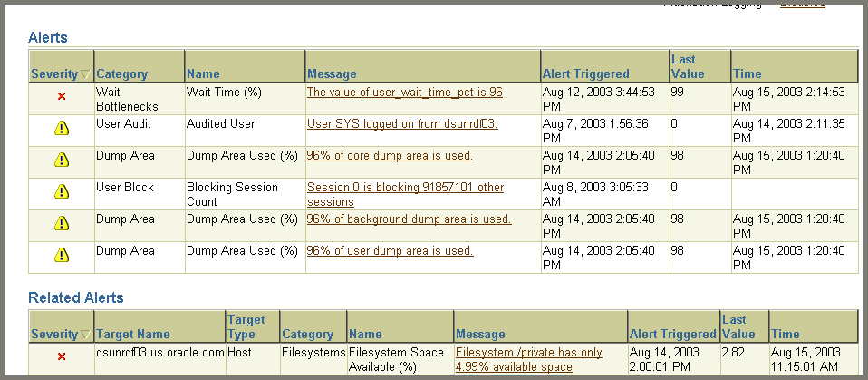868x380 pixels.
Task: Click the warning icon beside User Block
Action: [x=62, y=191]
